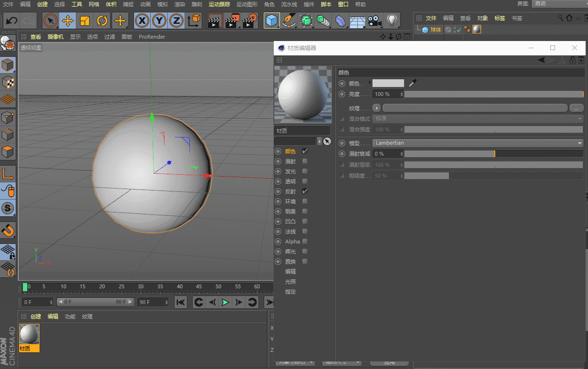
Task: Click the 光照 material section
Action: [290, 282]
